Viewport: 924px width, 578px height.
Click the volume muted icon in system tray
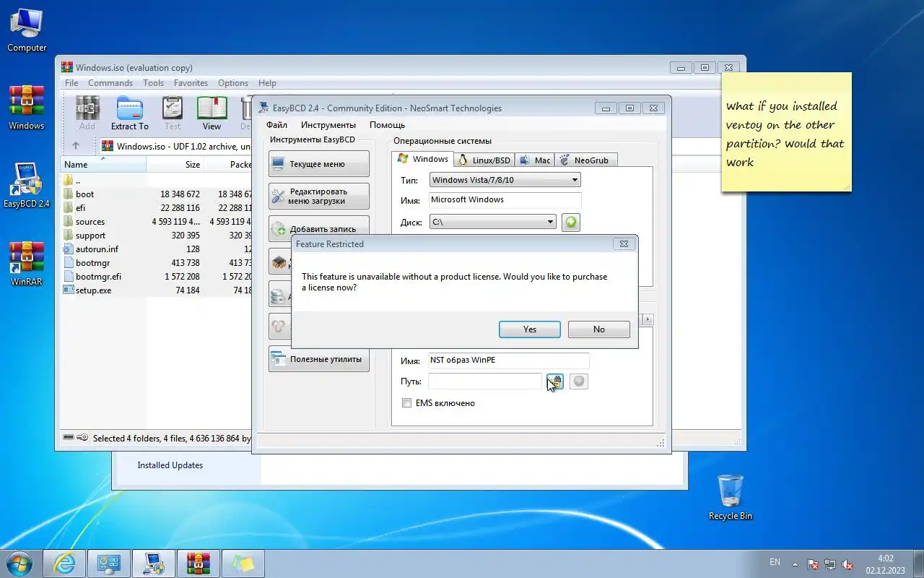[847, 564]
